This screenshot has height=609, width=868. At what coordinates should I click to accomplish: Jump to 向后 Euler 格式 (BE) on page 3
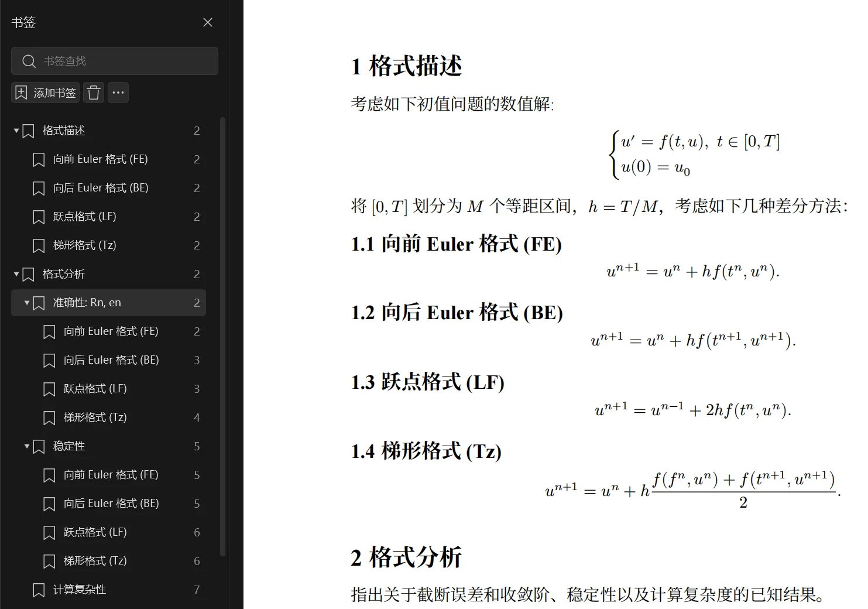[111, 360]
